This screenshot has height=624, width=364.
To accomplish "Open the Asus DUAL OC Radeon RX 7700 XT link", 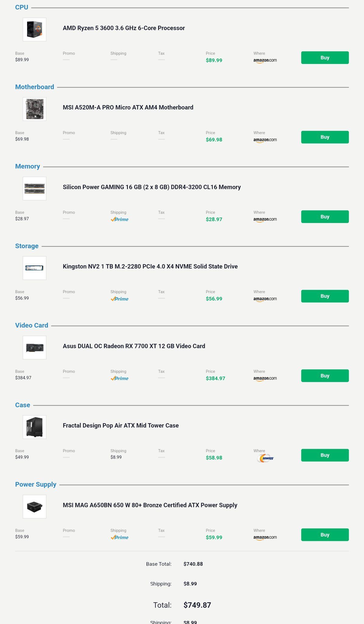I will (134, 346).
